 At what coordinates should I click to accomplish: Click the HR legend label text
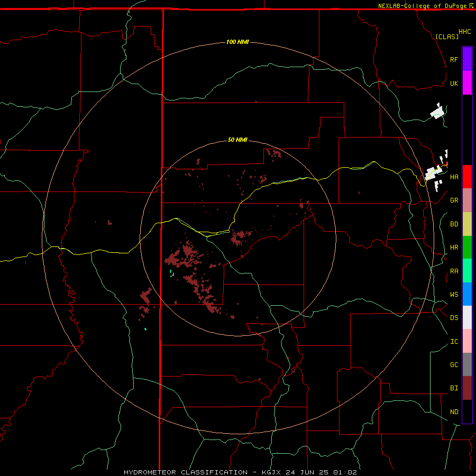tap(454, 248)
